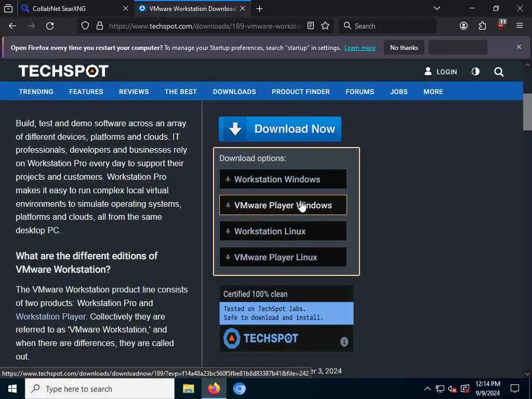Open THE BEST menu item
The image size is (532, 399).
180,91
